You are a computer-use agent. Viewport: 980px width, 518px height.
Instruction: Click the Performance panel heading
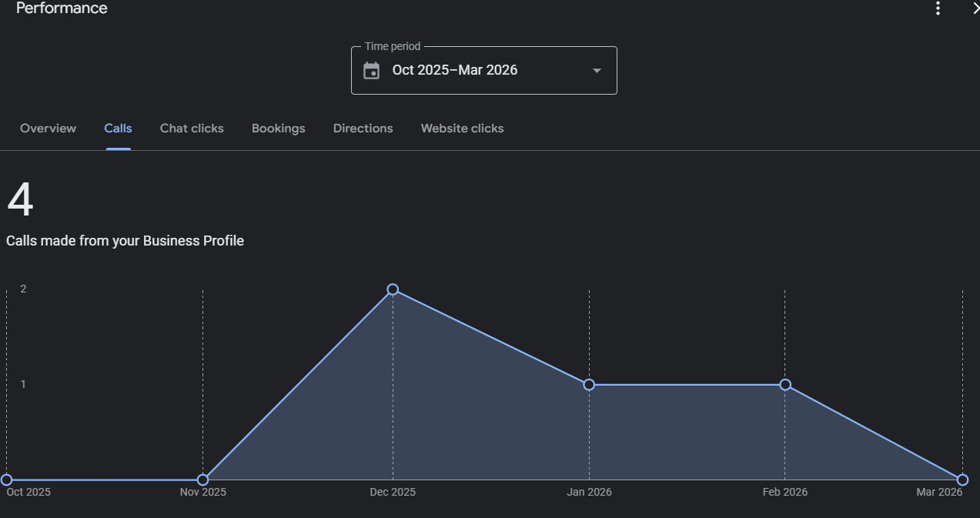(62, 8)
